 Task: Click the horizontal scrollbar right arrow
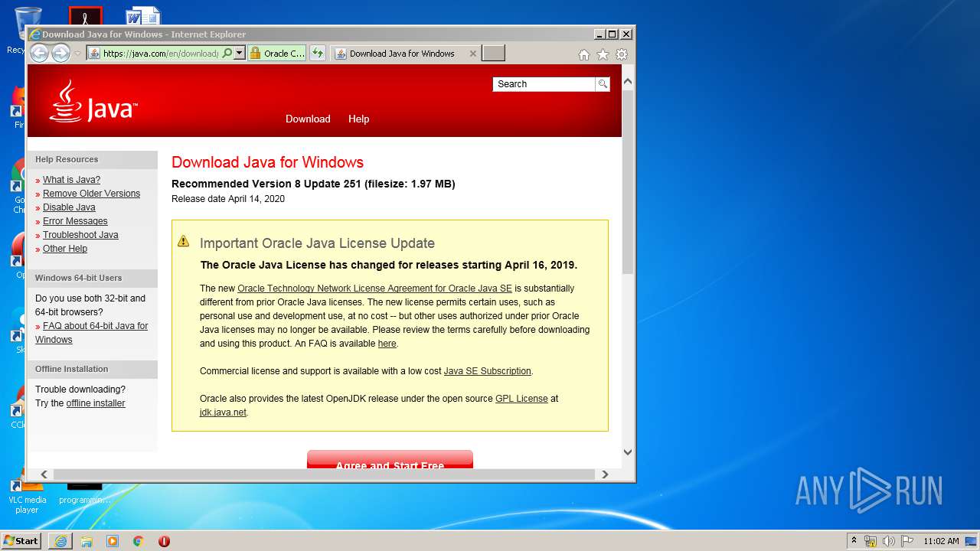(605, 474)
